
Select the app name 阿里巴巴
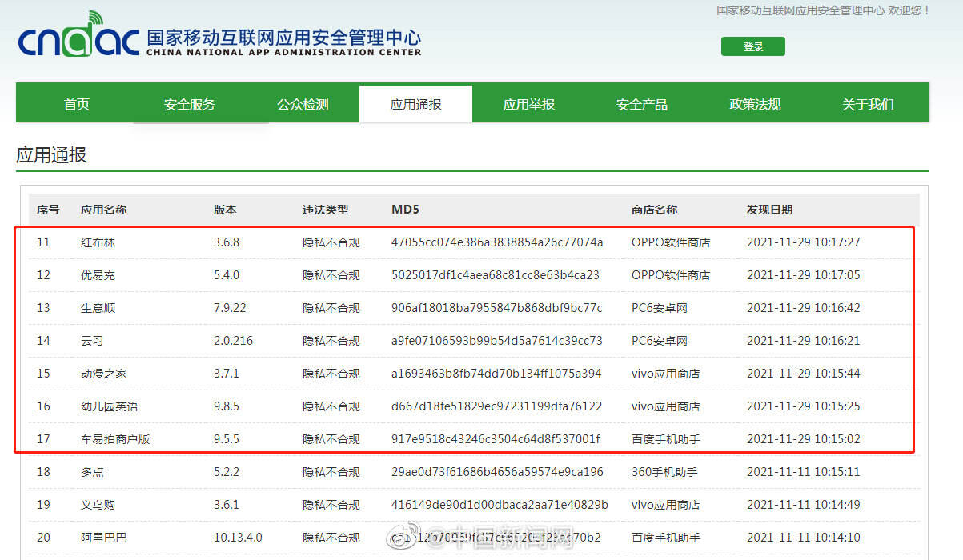[x=103, y=538]
